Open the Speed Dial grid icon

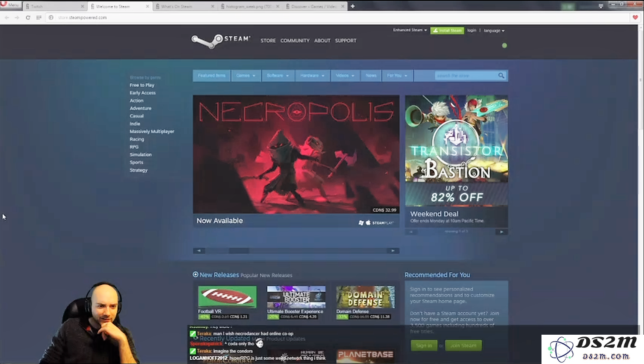(39, 18)
